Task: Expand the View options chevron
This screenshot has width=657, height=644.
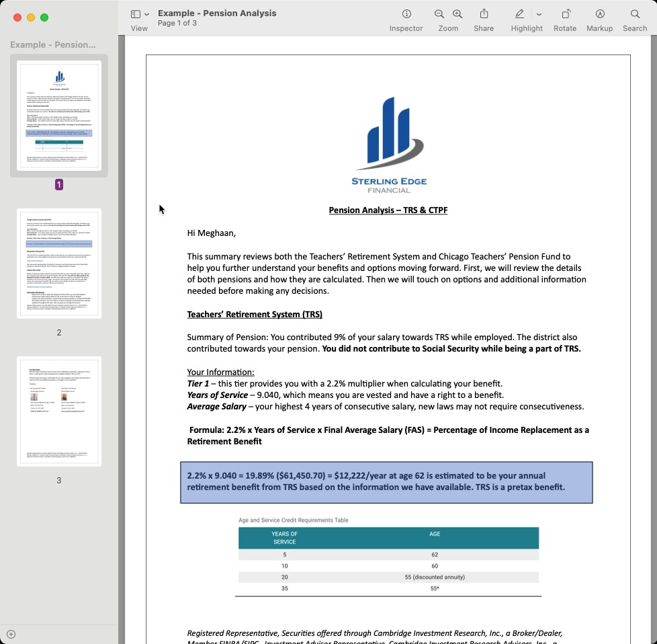Action: (x=146, y=14)
